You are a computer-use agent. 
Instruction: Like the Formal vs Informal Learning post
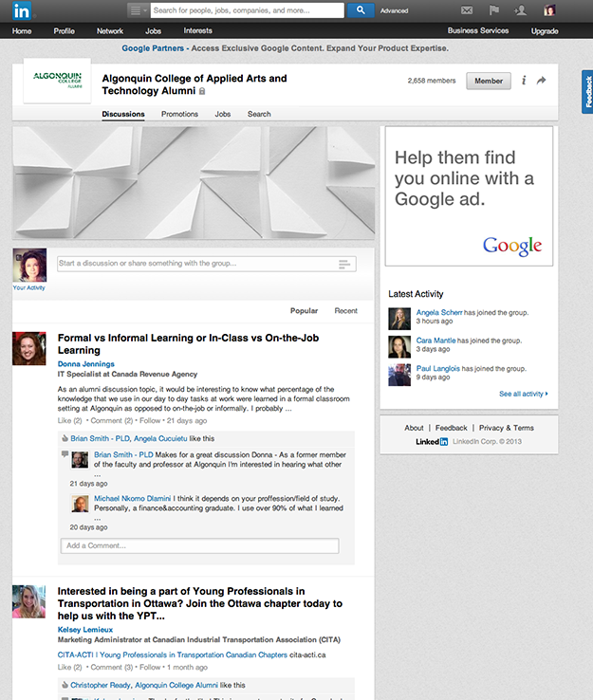(x=69, y=420)
